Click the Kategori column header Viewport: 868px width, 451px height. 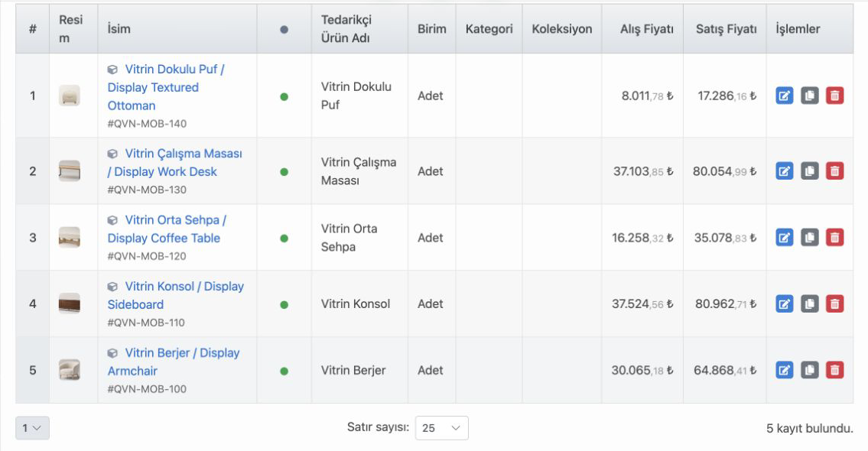coord(489,29)
